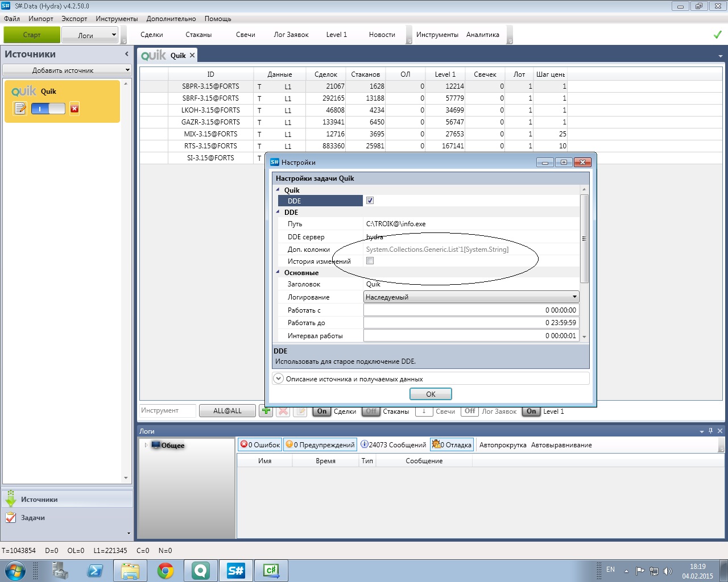
Task: Delete the Quik source with red X
Action: tap(75, 108)
